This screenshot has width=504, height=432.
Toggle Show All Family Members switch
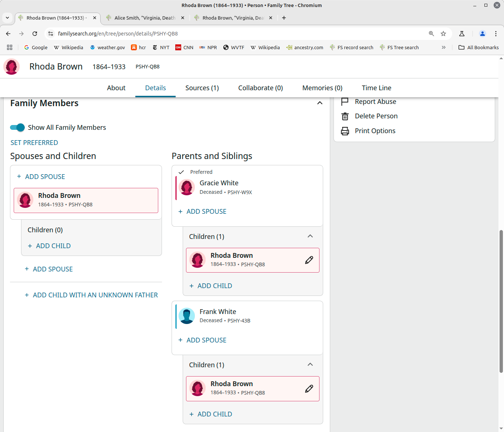(17, 127)
